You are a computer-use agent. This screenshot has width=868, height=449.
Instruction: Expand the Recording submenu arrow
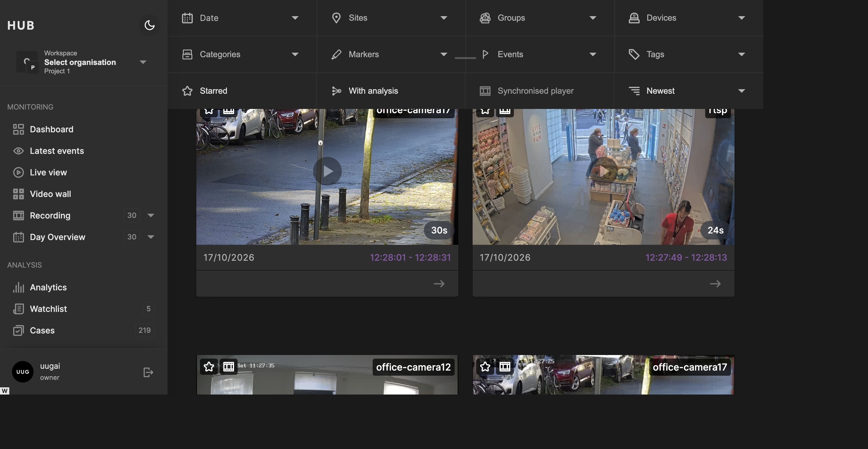click(151, 216)
